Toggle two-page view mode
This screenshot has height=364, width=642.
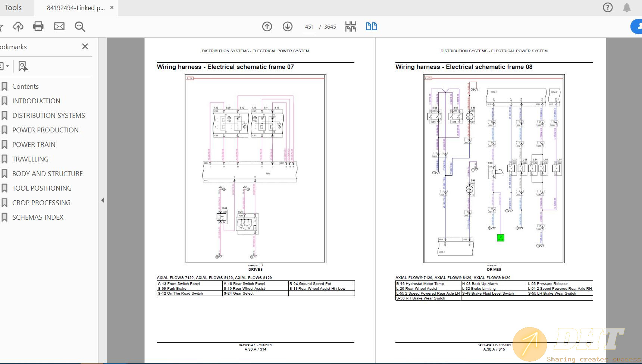click(371, 26)
